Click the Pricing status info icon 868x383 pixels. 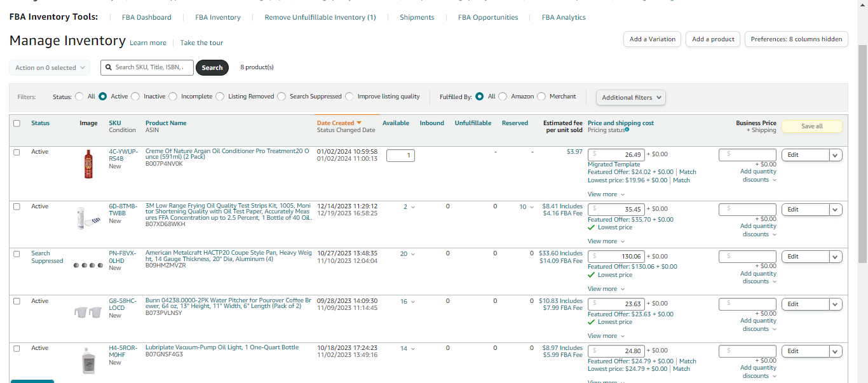tap(627, 130)
